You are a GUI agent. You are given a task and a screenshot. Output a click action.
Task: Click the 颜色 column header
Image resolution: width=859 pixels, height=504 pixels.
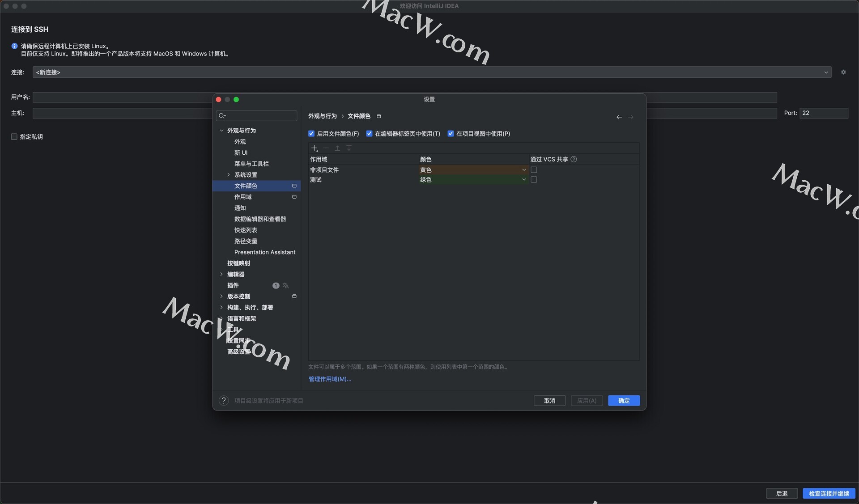[473, 159]
